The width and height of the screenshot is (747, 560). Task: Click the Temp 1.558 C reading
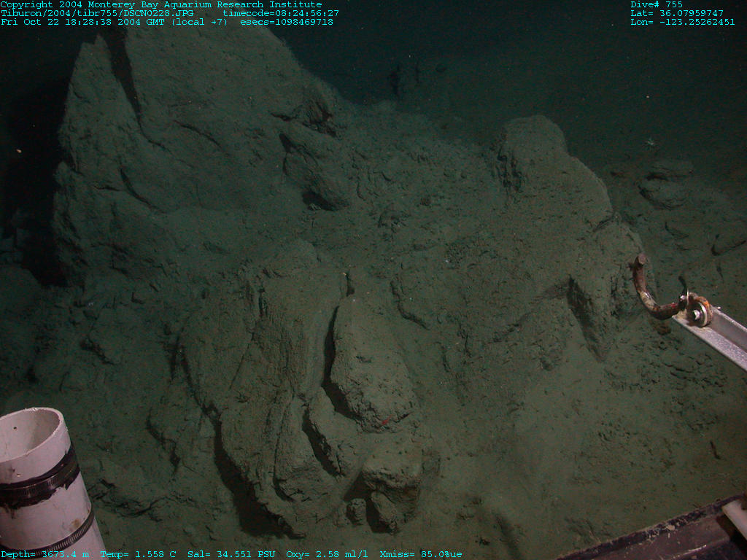pos(138,555)
